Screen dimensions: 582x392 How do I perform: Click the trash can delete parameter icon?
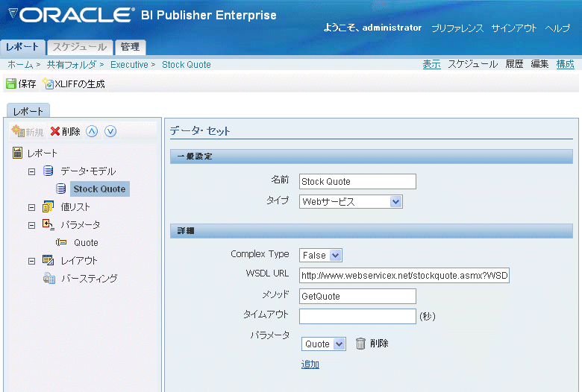click(361, 344)
